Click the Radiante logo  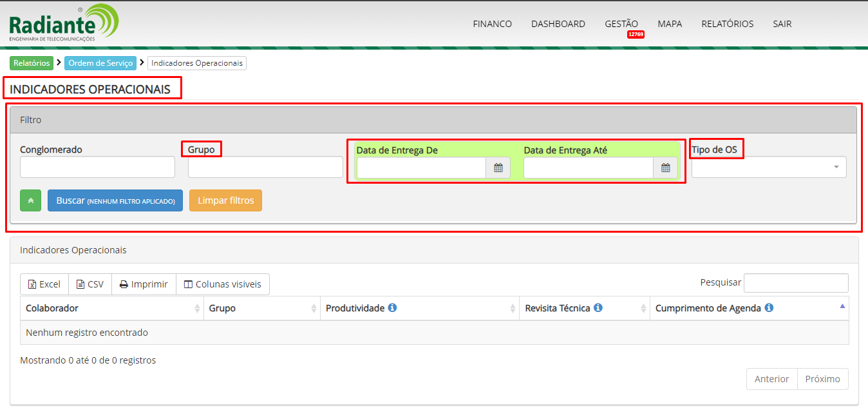pyautogui.click(x=64, y=23)
